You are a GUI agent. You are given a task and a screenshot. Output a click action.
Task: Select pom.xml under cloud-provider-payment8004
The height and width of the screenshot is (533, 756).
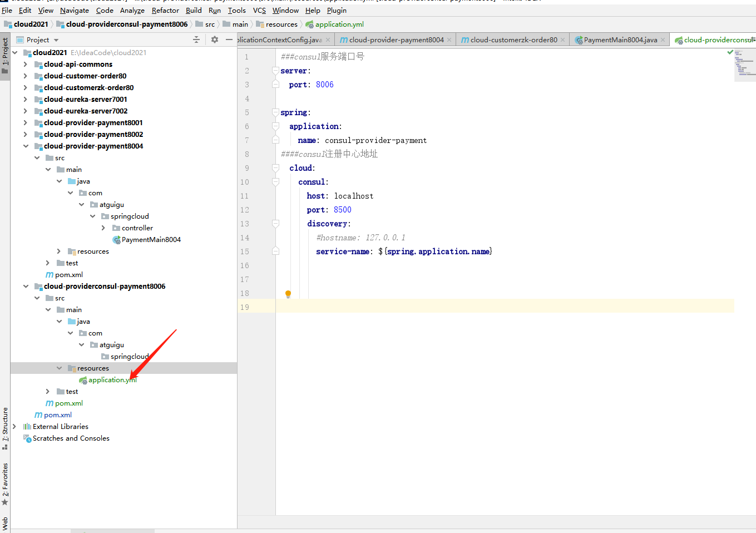click(x=69, y=274)
